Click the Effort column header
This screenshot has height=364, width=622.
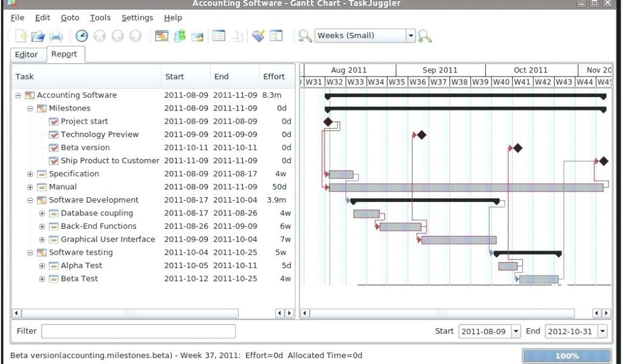274,76
